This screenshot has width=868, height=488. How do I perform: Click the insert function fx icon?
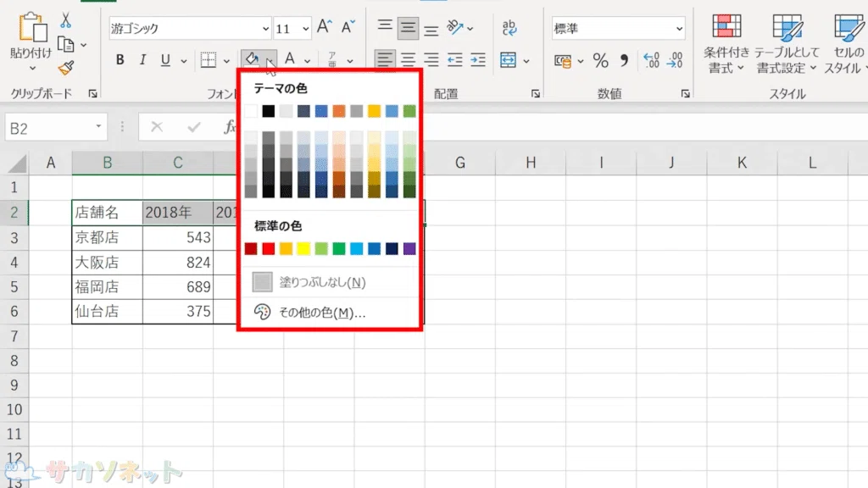point(229,127)
